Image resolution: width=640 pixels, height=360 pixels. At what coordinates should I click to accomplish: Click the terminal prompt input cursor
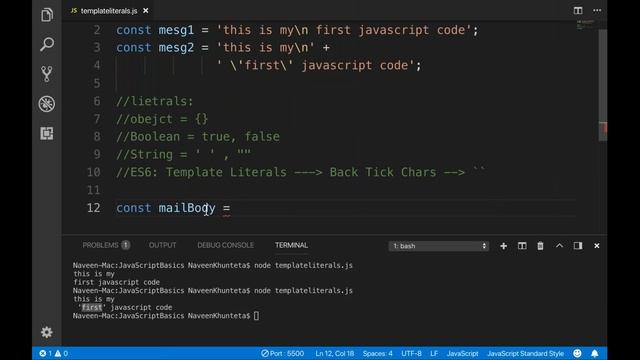click(256, 316)
